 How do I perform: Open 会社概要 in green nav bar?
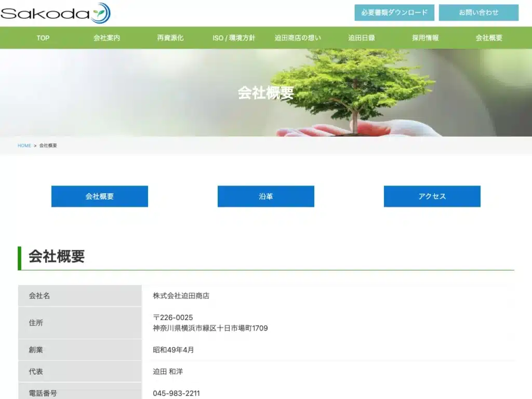click(x=488, y=37)
